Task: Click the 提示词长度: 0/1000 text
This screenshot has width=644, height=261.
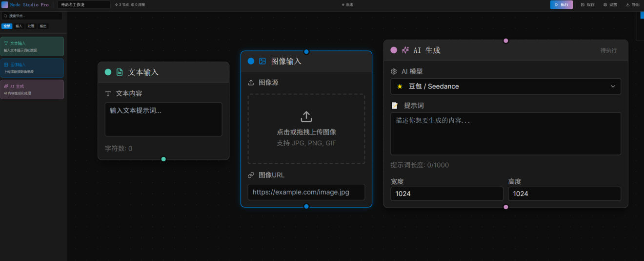Action: [420, 165]
